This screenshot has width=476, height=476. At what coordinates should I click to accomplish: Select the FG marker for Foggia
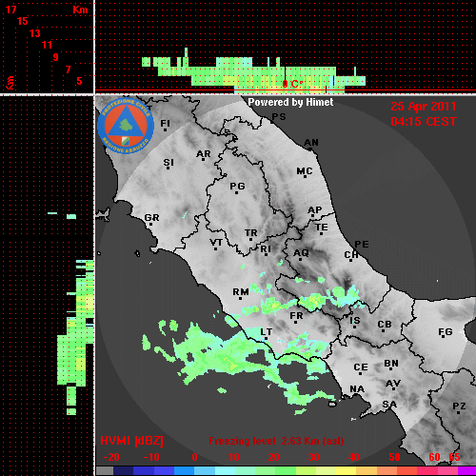(445, 333)
